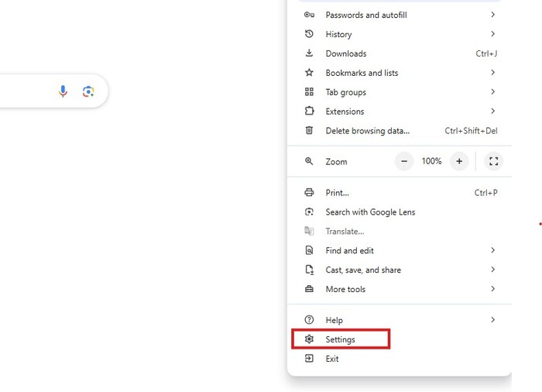Click the printer icon beside Print
This screenshot has height=392, width=542.
coord(309,192)
